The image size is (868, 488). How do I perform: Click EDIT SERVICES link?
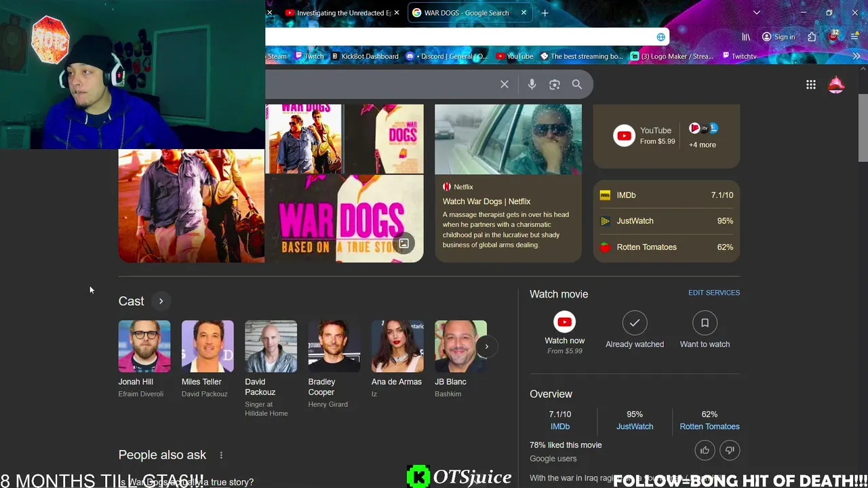click(714, 293)
